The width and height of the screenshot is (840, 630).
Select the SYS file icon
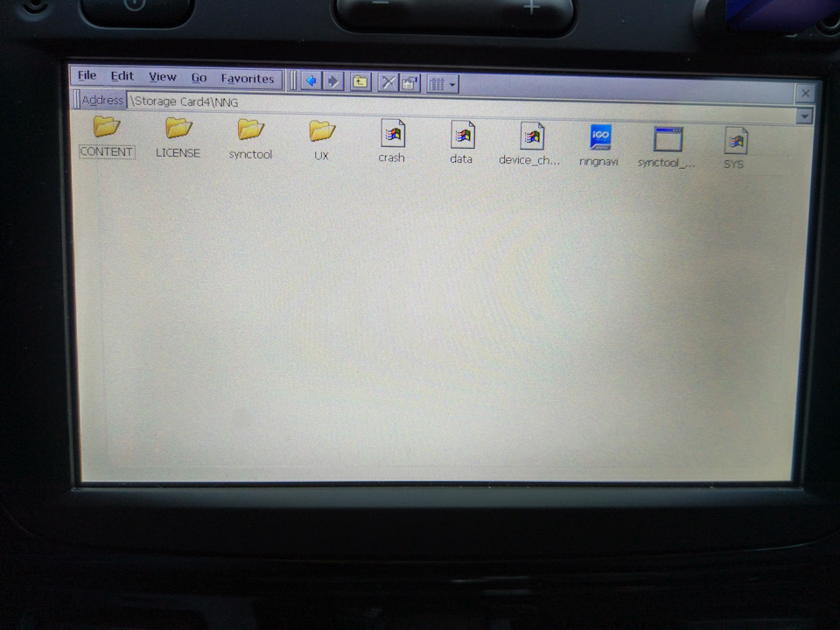point(735,142)
